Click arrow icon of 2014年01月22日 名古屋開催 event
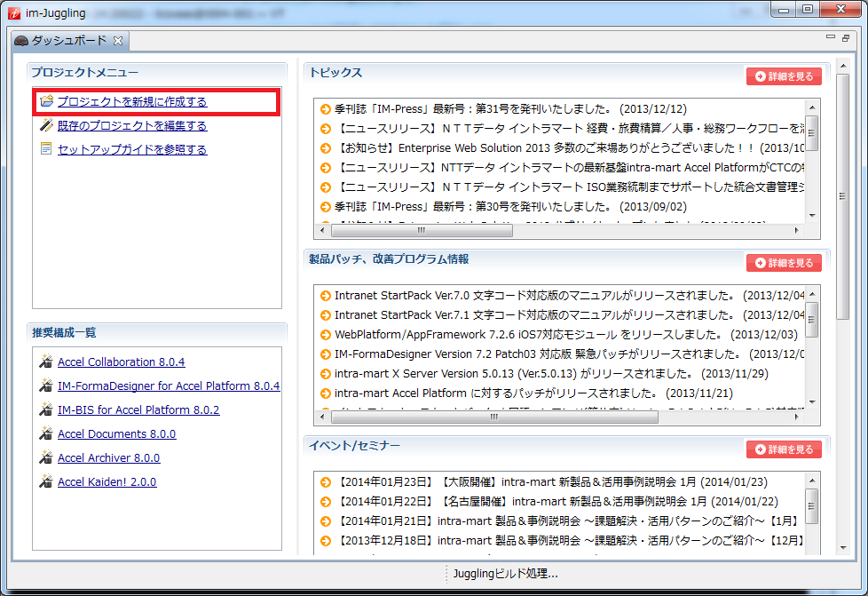The image size is (868, 596). pyautogui.click(x=326, y=502)
